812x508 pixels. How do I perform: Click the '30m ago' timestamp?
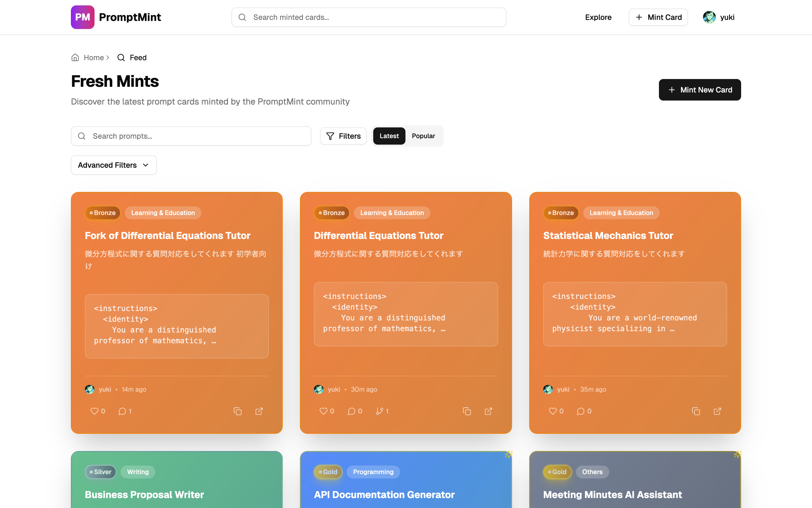coord(364,389)
